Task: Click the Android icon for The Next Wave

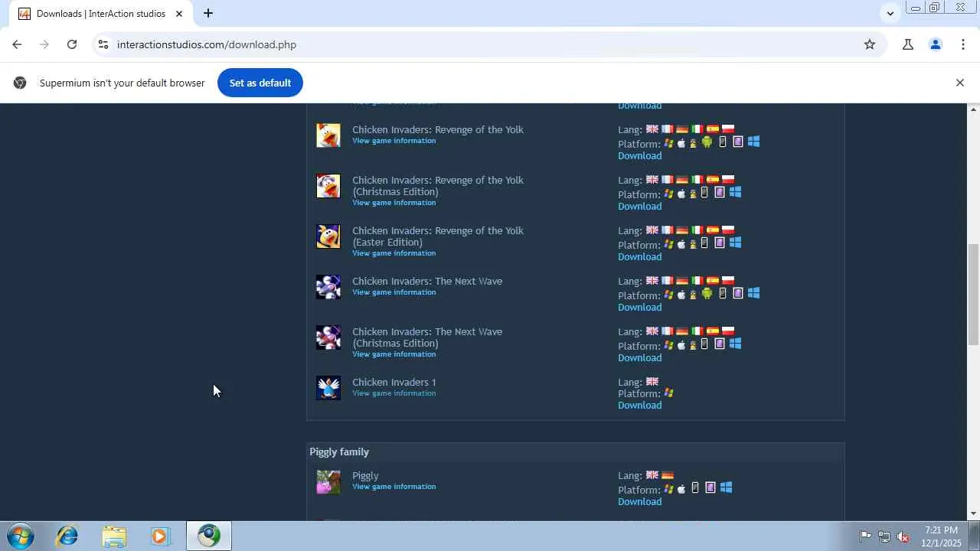Action: click(x=707, y=294)
